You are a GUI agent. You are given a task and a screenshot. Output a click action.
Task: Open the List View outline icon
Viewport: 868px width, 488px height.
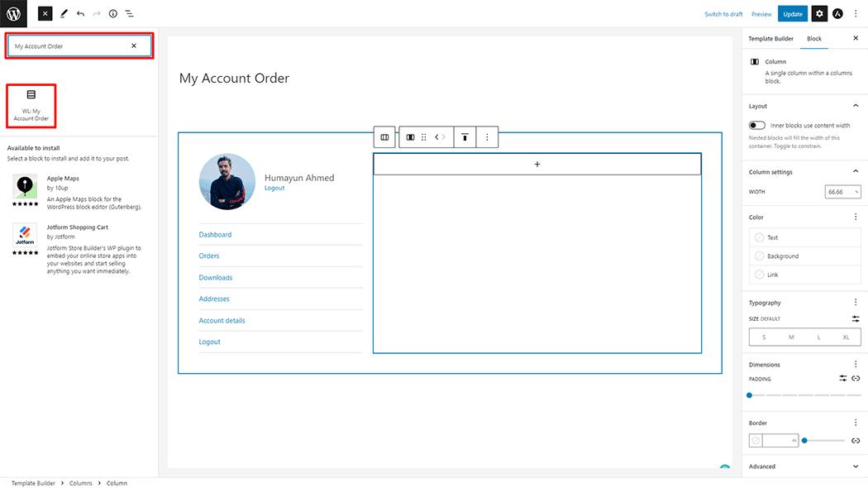tap(129, 13)
